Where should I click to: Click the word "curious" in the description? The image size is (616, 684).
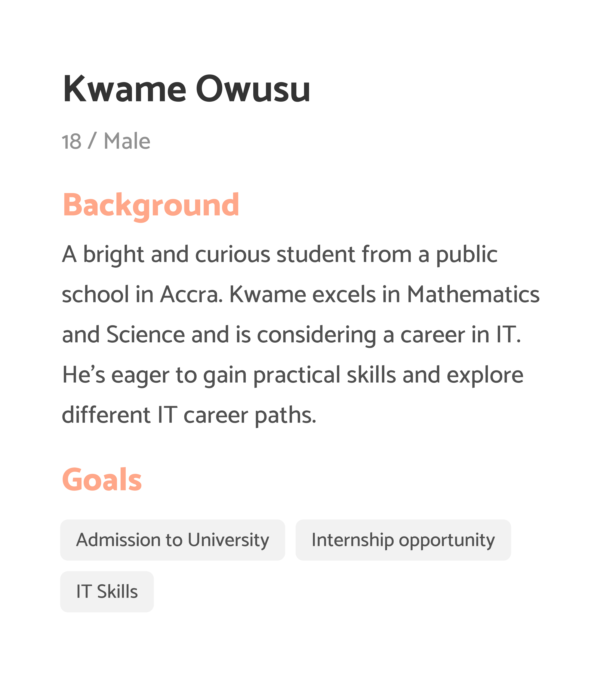tap(232, 254)
